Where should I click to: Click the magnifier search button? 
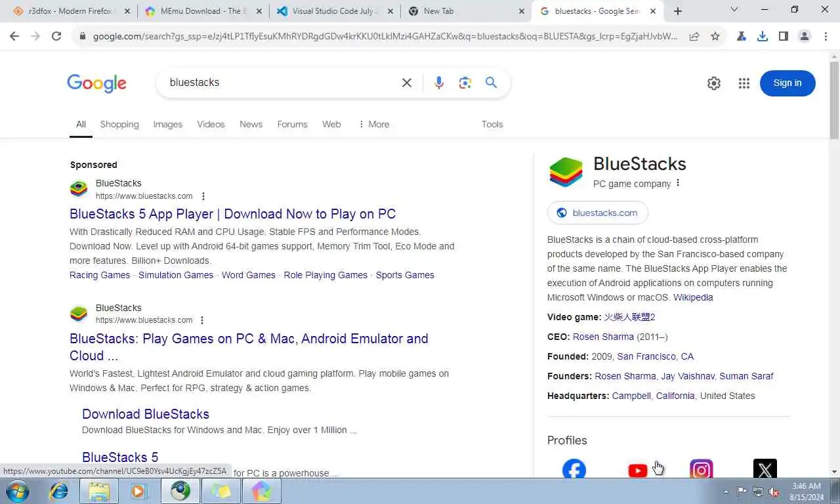click(x=491, y=83)
